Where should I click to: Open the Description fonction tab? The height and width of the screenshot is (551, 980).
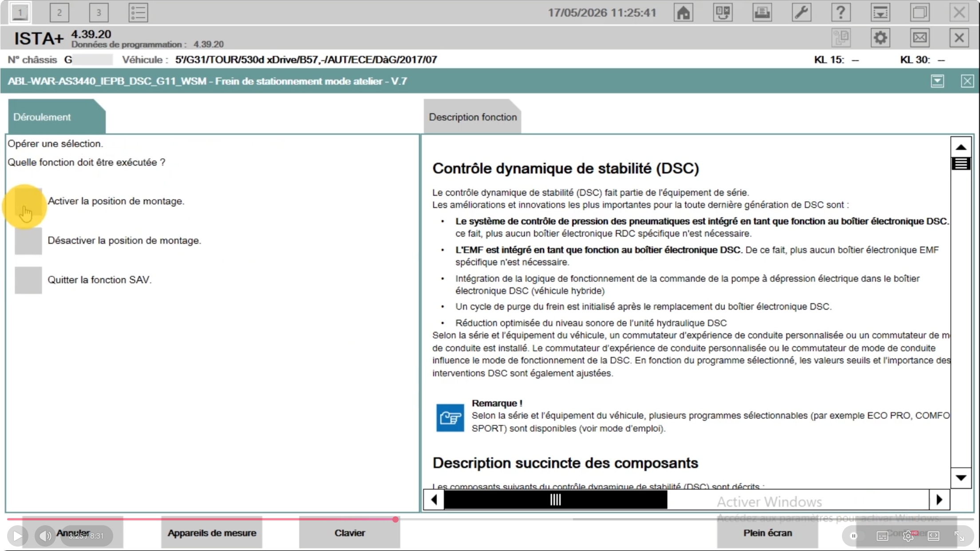coord(472,117)
